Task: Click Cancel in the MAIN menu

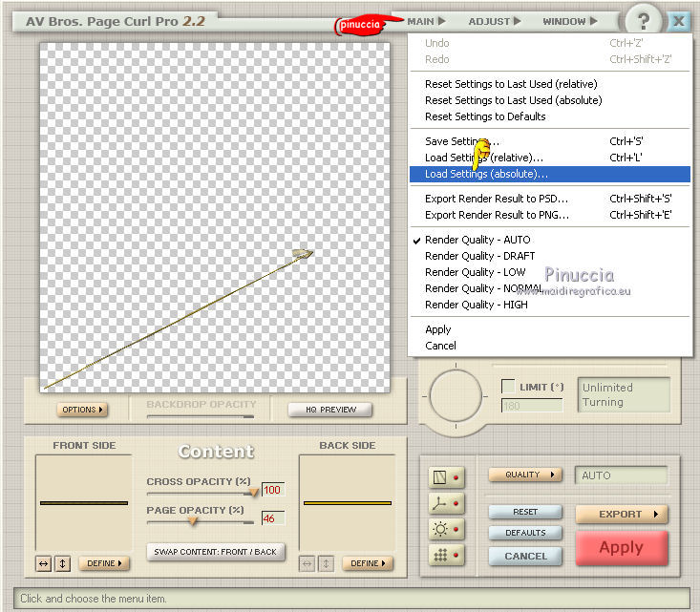Action: click(549, 346)
